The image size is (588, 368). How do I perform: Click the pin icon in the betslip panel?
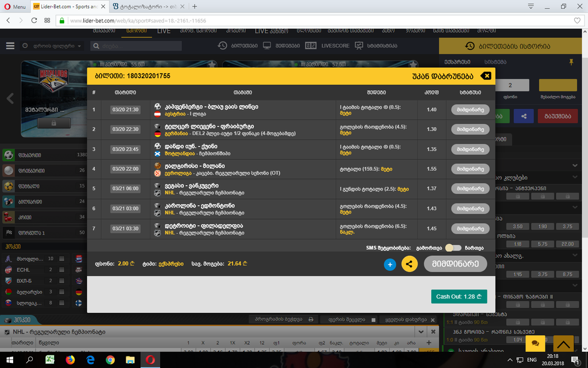(571, 62)
